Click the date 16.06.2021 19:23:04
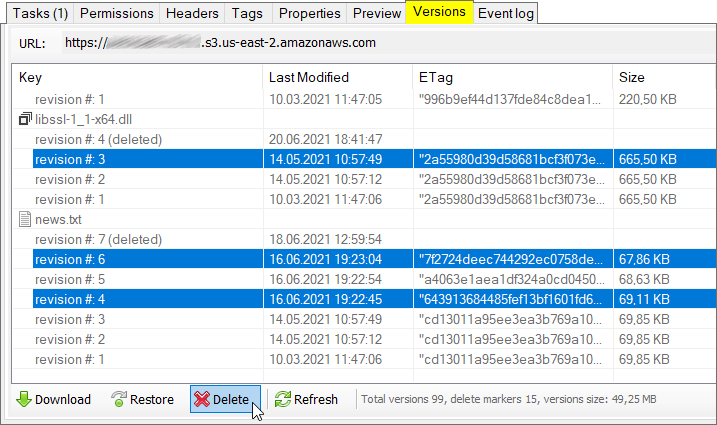Viewport: 717px width, 425px height. click(x=326, y=259)
